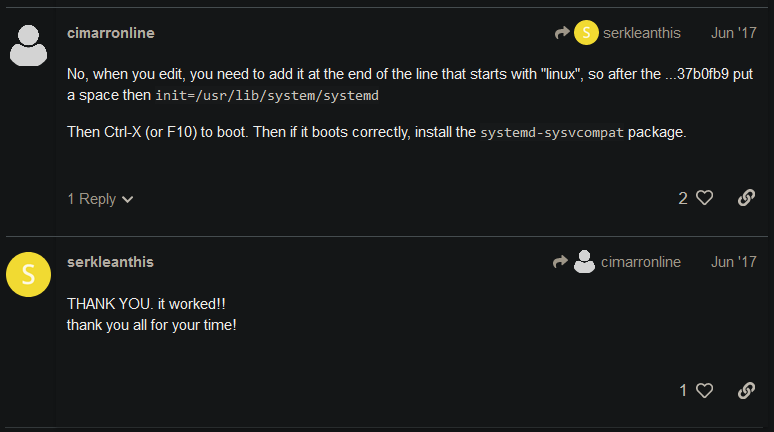Click cimarronline's gray avatar in first post

pos(29,46)
